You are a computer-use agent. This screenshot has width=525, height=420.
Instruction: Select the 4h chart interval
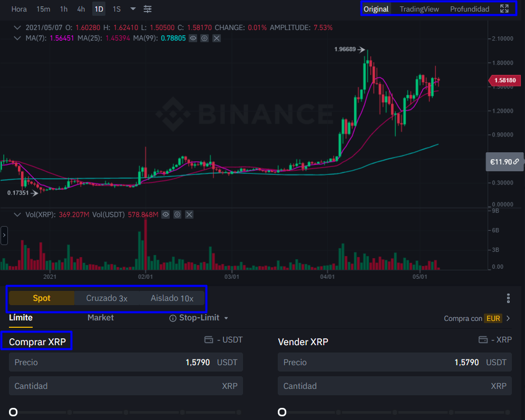pos(81,9)
